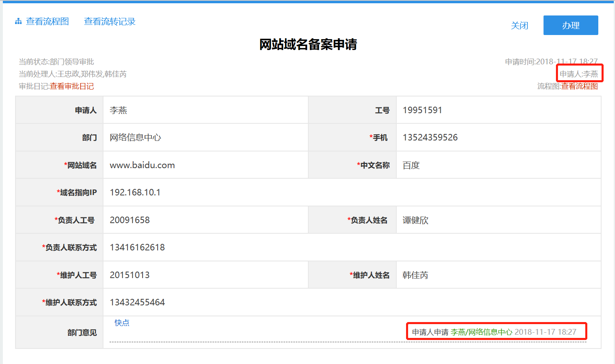Click the 维护人工号 value 20151013
Screen dimensions: 615x364
pos(130,275)
